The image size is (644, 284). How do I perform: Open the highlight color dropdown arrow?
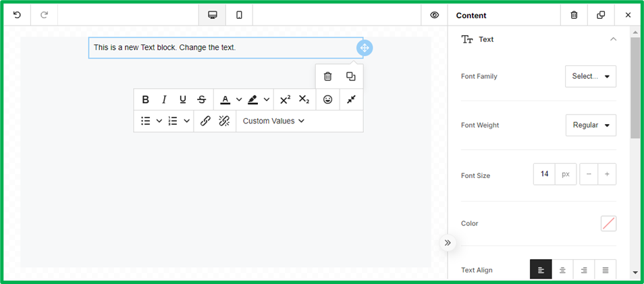pyautogui.click(x=267, y=99)
